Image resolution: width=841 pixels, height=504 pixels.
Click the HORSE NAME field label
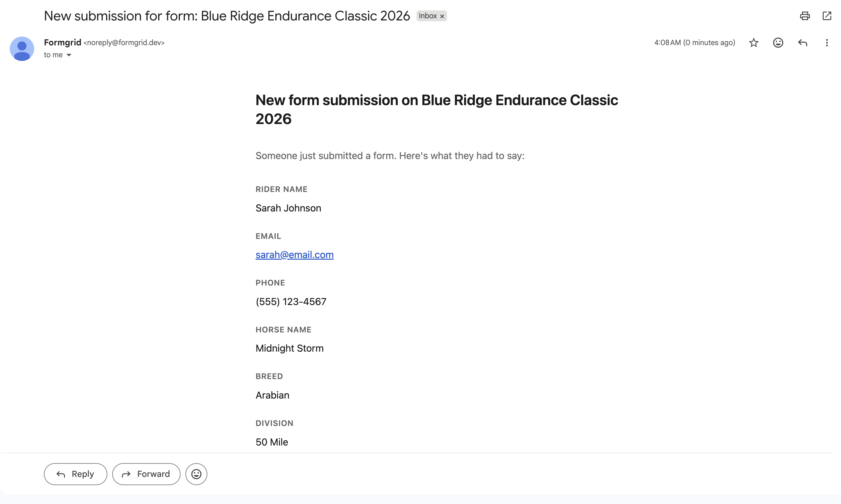coord(283,329)
